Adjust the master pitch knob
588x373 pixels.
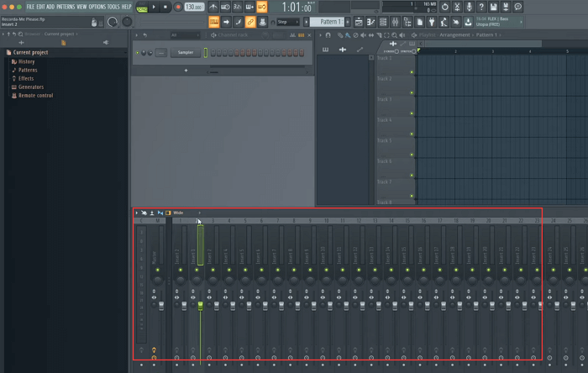click(127, 22)
